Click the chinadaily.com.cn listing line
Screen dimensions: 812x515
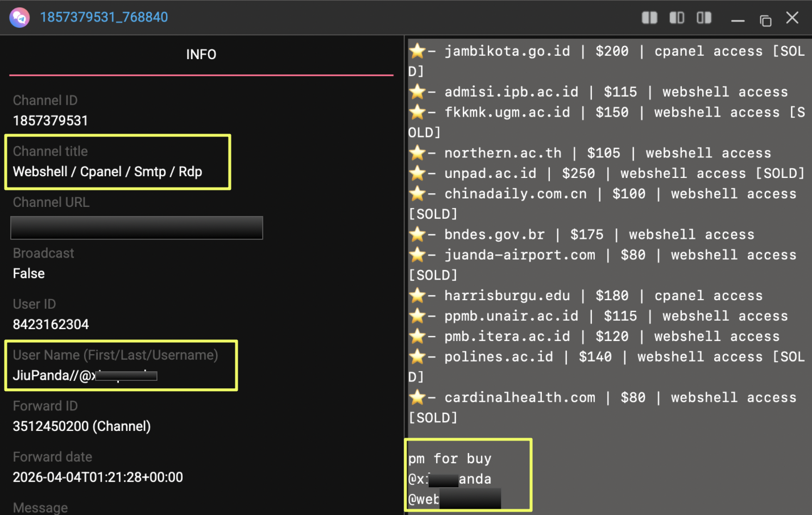[603, 203]
